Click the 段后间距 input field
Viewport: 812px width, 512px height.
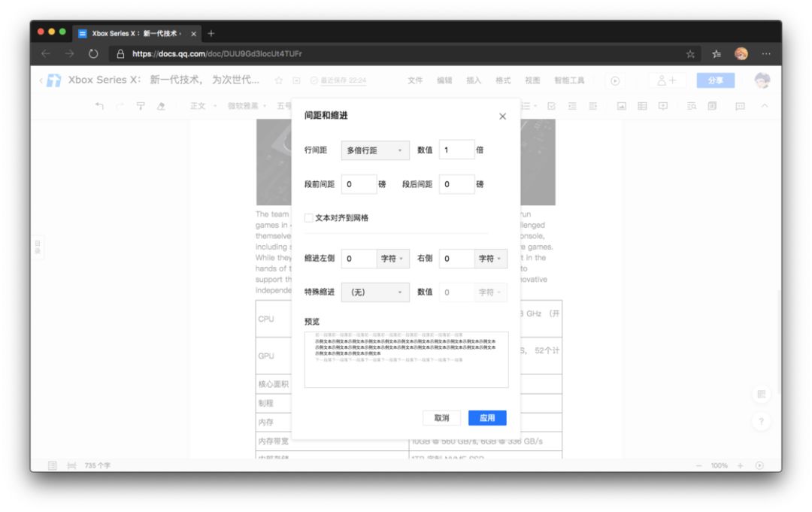point(456,184)
